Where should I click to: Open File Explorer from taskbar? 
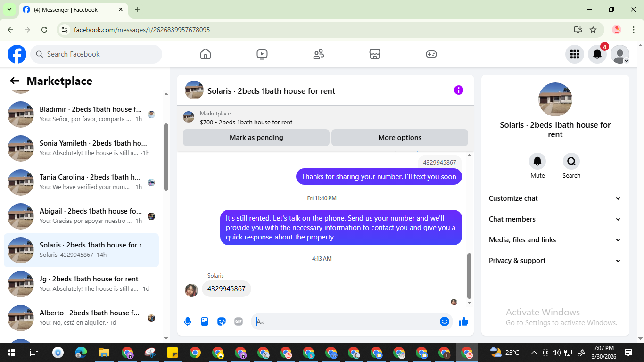pyautogui.click(x=104, y=353)
